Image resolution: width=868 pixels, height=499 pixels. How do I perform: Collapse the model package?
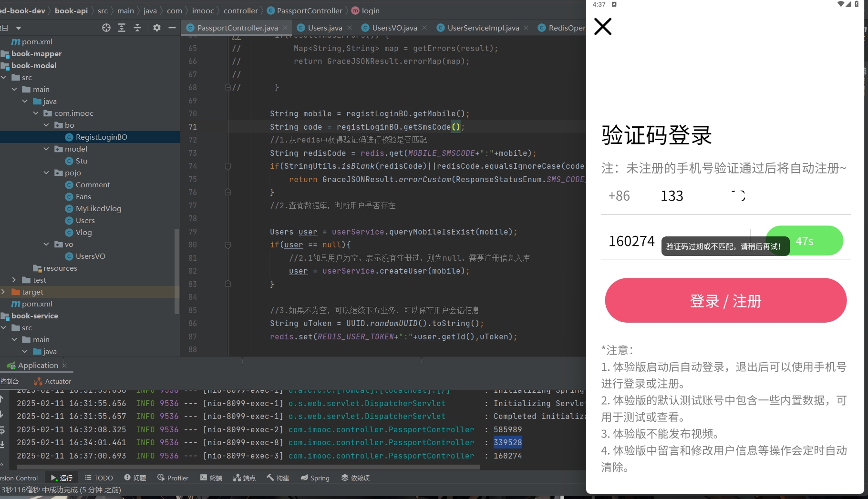click(46, 149)
